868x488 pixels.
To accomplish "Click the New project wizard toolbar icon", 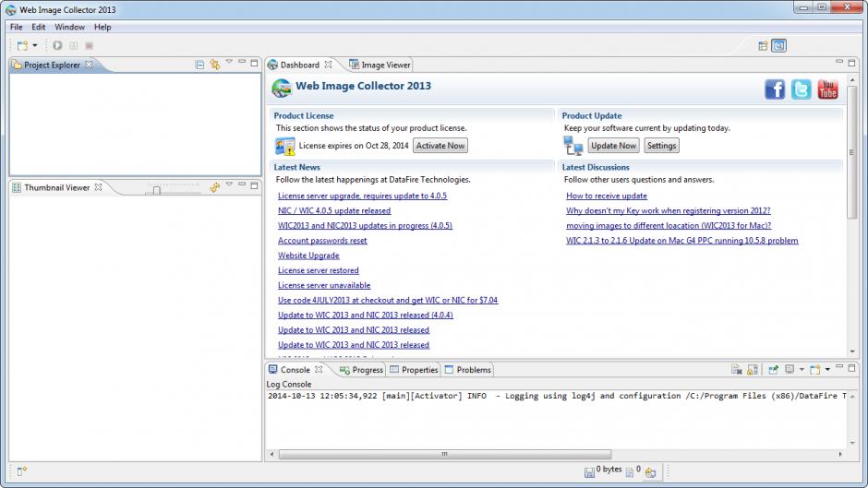I will [22, 45].
